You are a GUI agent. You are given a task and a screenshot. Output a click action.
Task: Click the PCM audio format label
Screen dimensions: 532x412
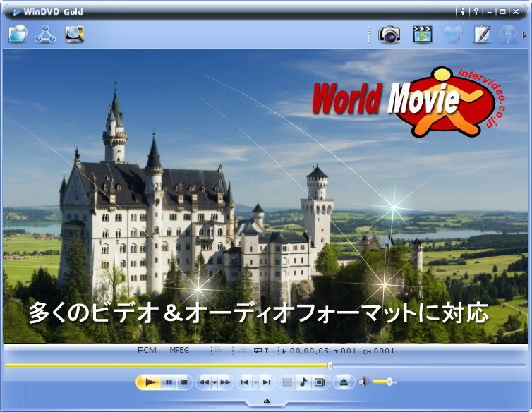coord(147,350)
